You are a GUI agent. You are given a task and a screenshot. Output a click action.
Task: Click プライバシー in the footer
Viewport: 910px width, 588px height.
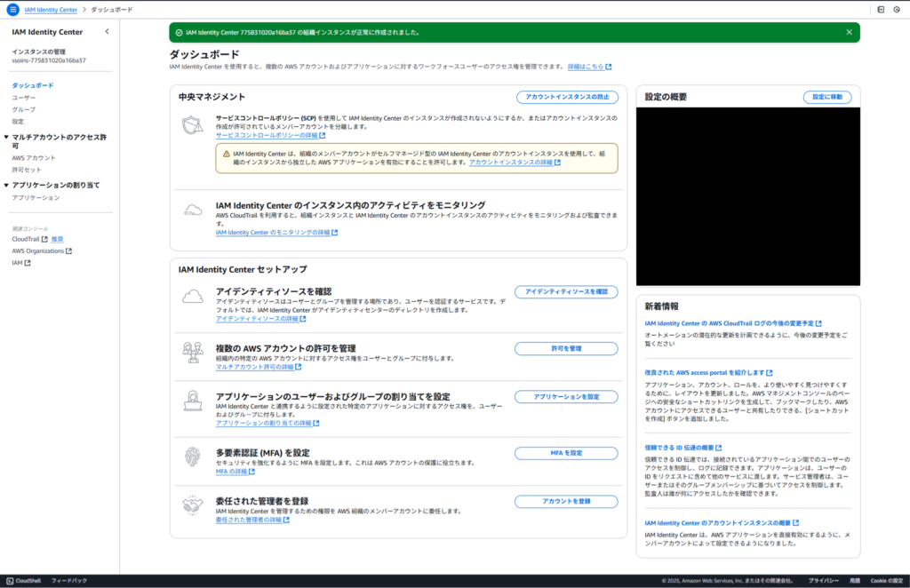(824, 581)
